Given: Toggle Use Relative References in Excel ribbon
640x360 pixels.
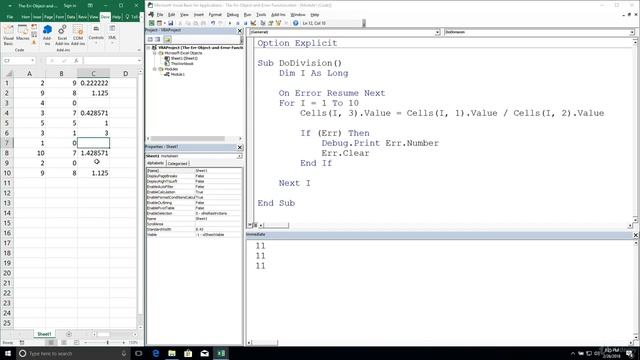Looking at the screenshot, I should [34, 35].
